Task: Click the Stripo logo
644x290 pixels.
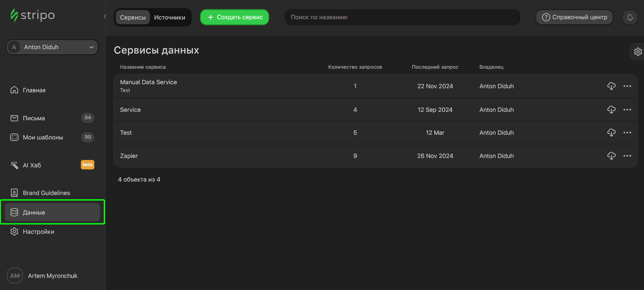Action: (33, 15)
